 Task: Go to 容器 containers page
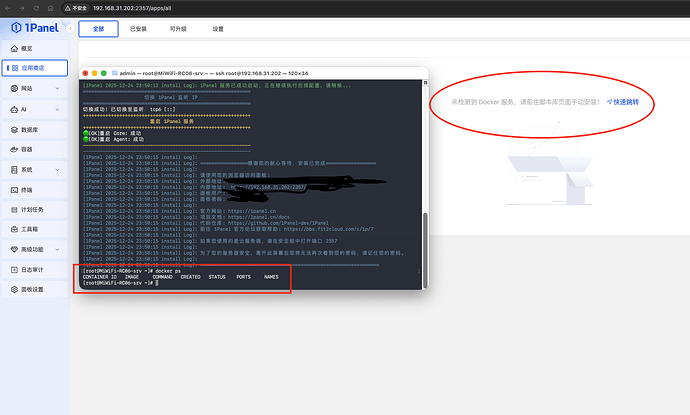[27, 149]
